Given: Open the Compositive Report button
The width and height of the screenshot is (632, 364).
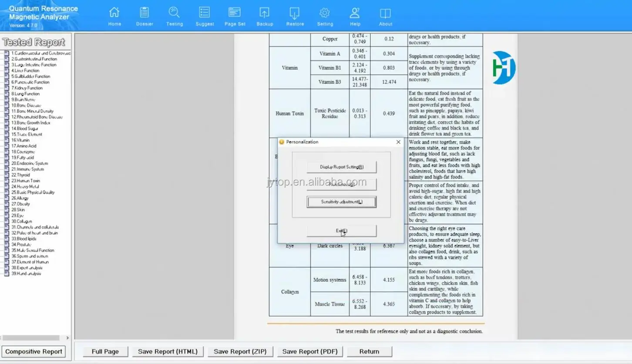Looking at the screenshot, I should (x=34, y=351).
